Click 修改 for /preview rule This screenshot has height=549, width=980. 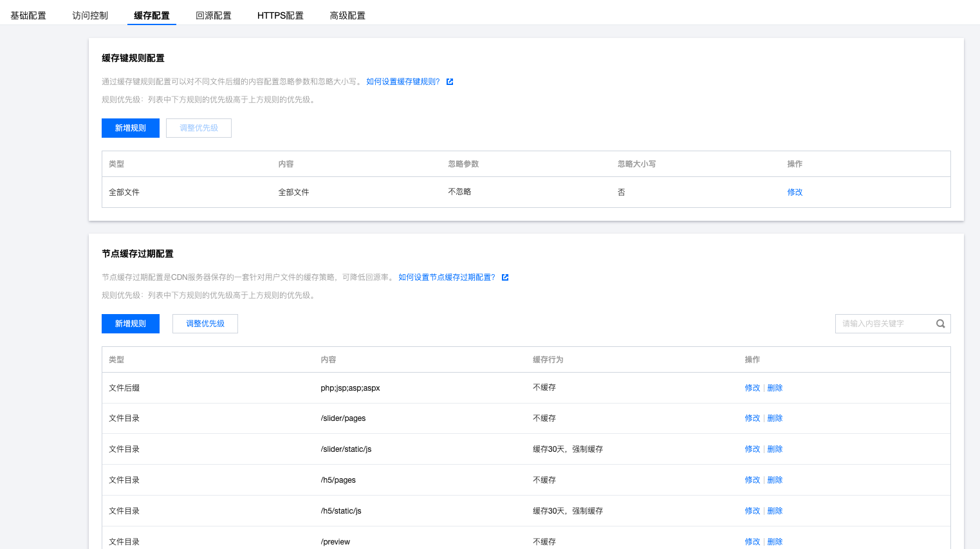pyautogui.click(x=752, y=542)
